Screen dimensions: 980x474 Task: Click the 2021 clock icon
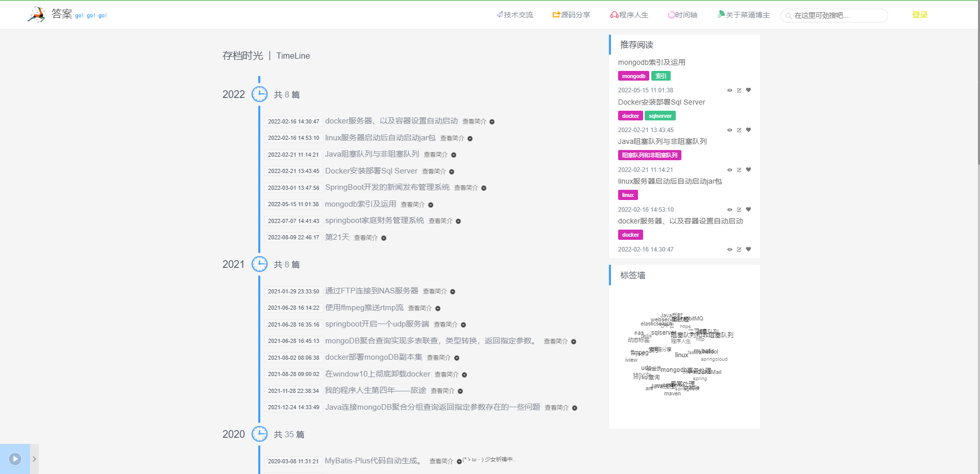pyautogui.click(x=259, y=264)
